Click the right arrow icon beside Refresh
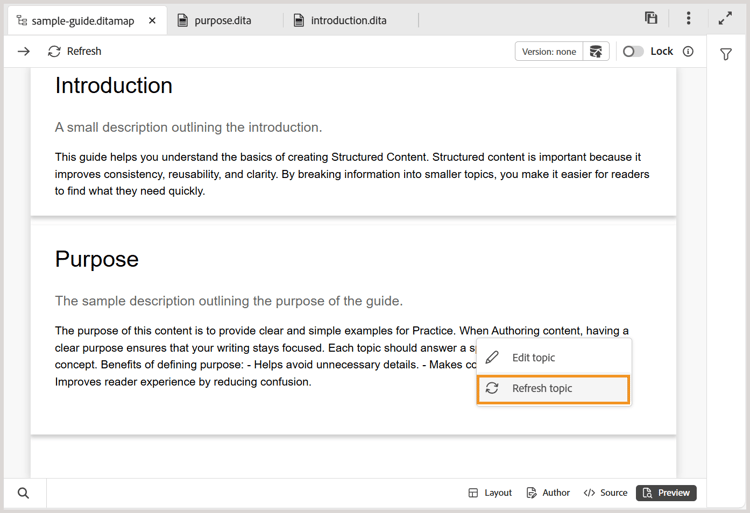 [x=24, y=52]
